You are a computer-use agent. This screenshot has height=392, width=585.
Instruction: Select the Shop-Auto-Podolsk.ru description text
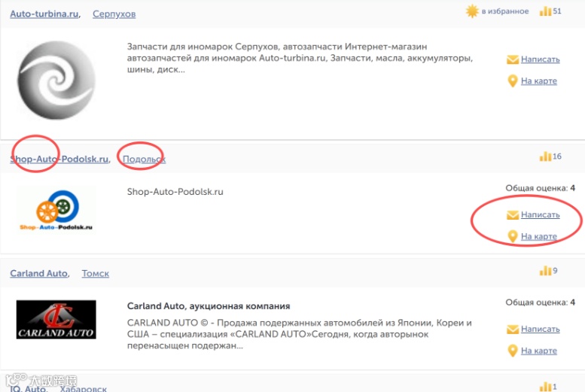[x=175, y=192]
